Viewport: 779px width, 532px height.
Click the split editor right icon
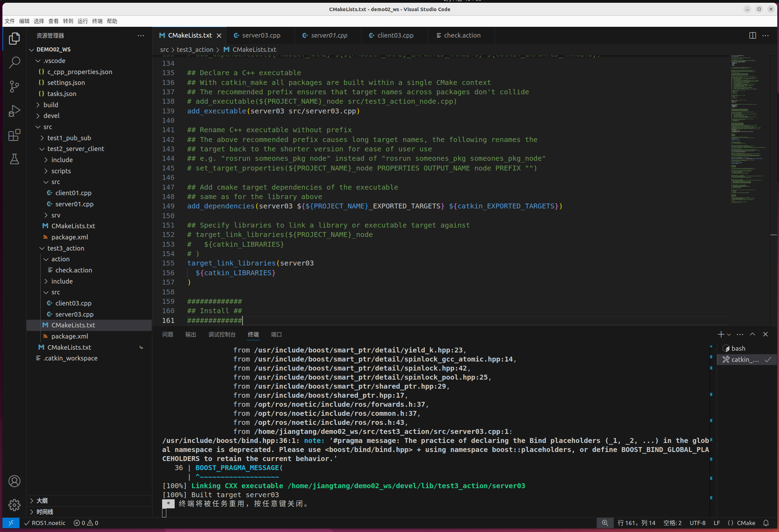point(753,35)
